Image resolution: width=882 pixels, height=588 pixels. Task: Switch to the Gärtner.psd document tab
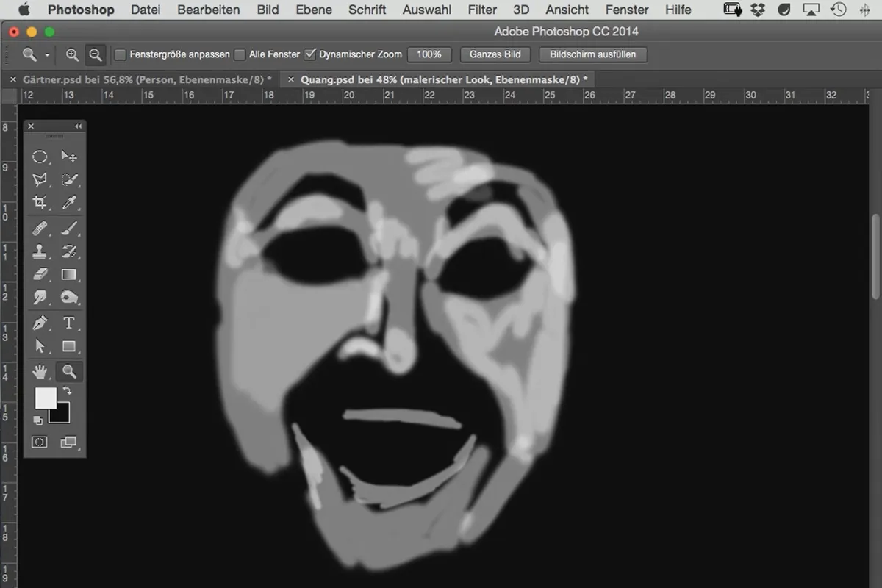147,79
